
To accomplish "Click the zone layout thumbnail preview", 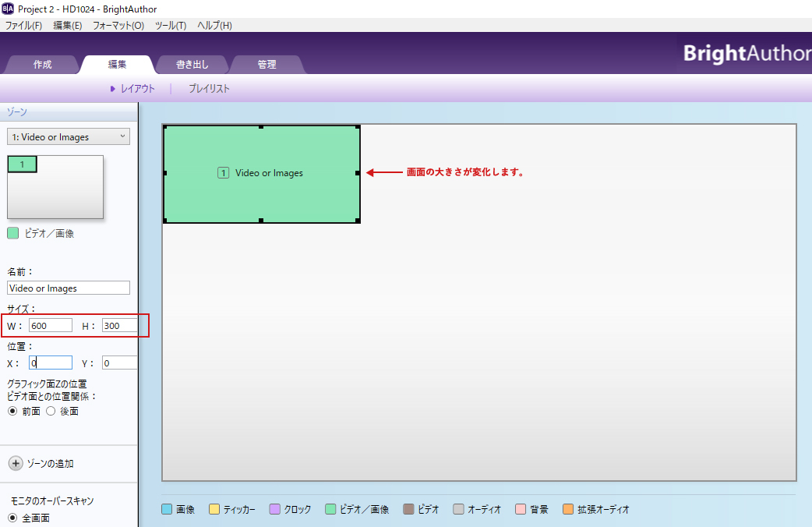I will tap(55, 187).
